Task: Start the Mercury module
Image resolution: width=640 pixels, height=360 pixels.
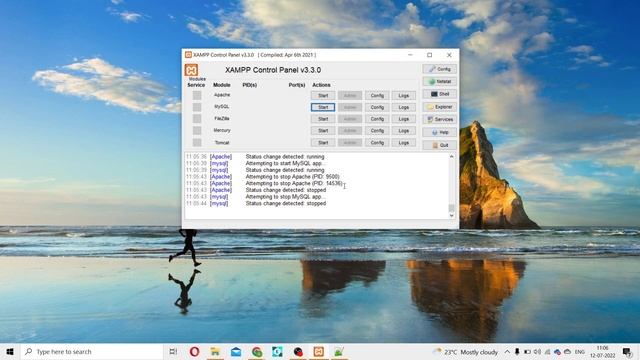Action: [323, 131]
